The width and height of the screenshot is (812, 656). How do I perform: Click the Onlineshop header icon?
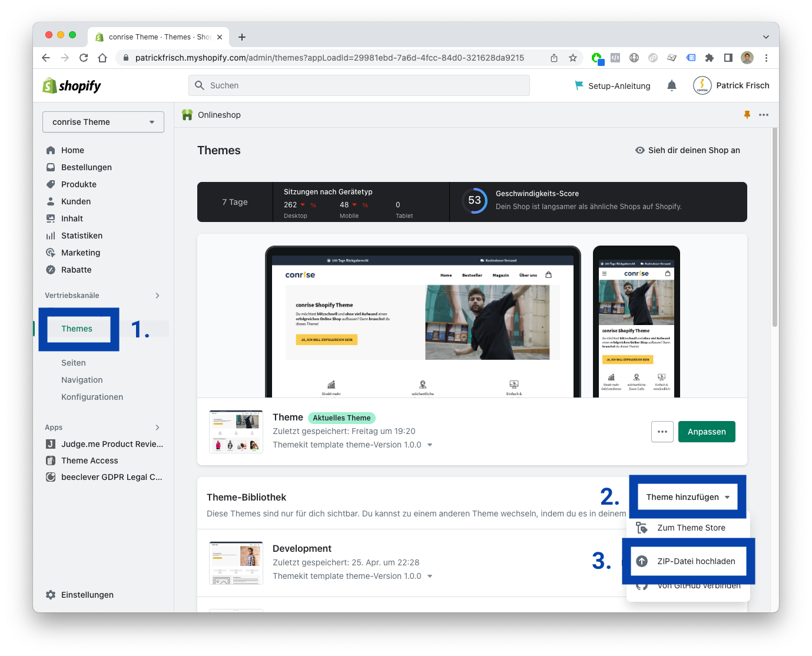187,115
